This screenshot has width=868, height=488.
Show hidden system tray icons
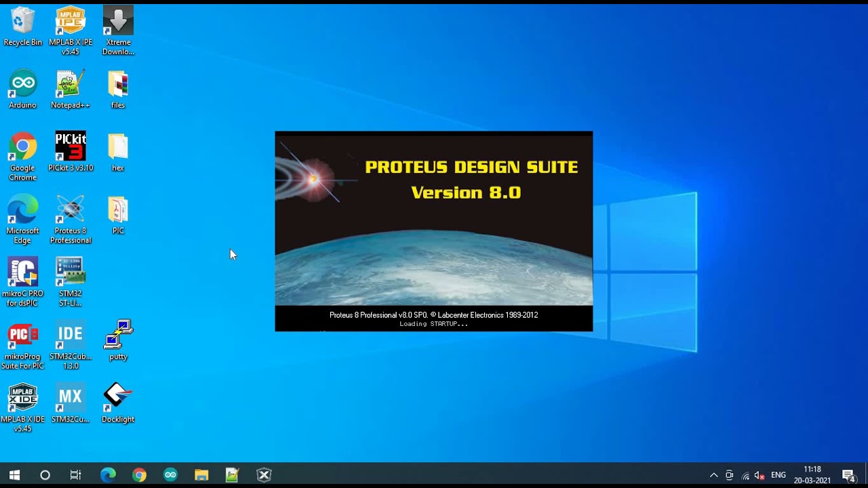[713, 475]
